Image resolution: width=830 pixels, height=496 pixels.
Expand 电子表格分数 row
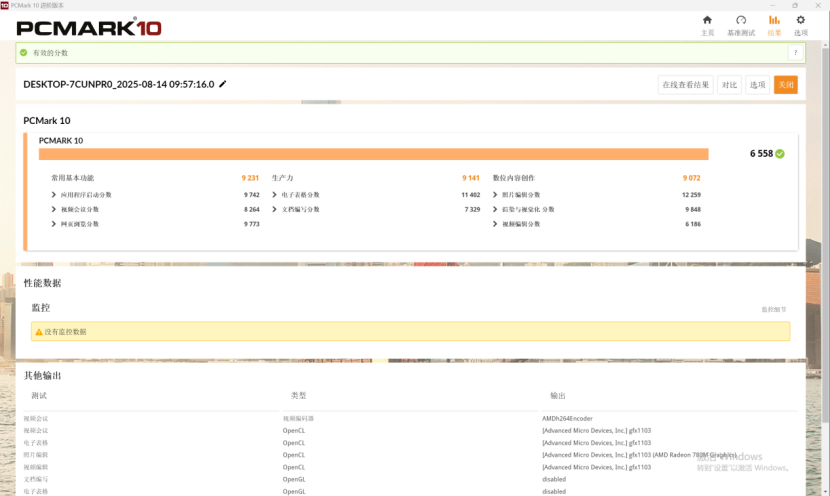(275, 195)
